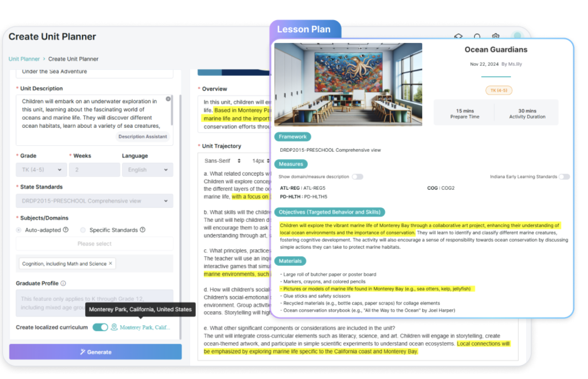Open the DRDP2015-PRESCHOOL State Standards dropdown

94,201
